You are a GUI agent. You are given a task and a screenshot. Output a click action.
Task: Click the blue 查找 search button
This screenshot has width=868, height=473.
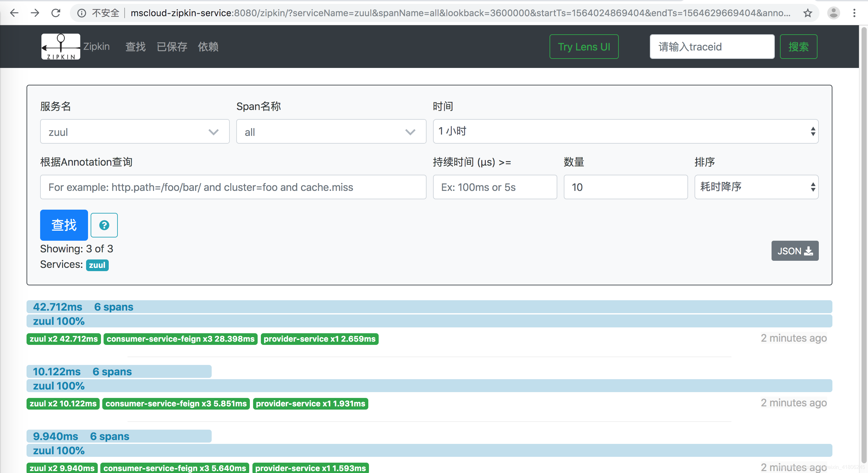point(64,225)
